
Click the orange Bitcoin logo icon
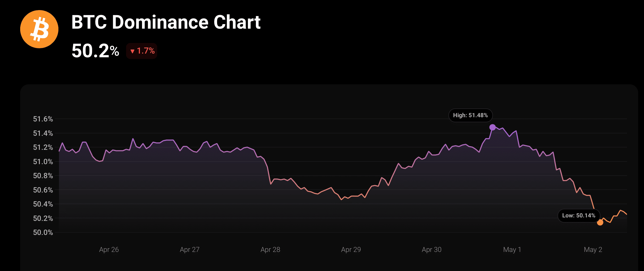tap(39, 29)
